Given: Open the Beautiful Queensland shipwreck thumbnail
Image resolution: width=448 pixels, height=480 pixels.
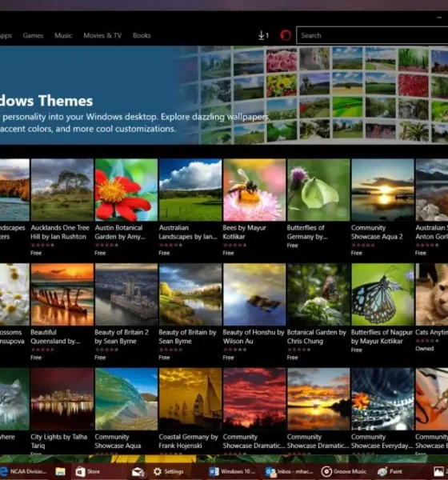Looking at the screenshot, I should [x=62, y=294].
